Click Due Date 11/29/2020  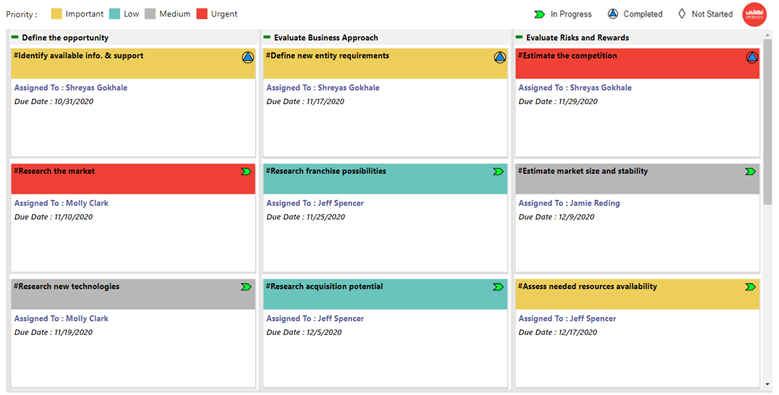(558, 101)
